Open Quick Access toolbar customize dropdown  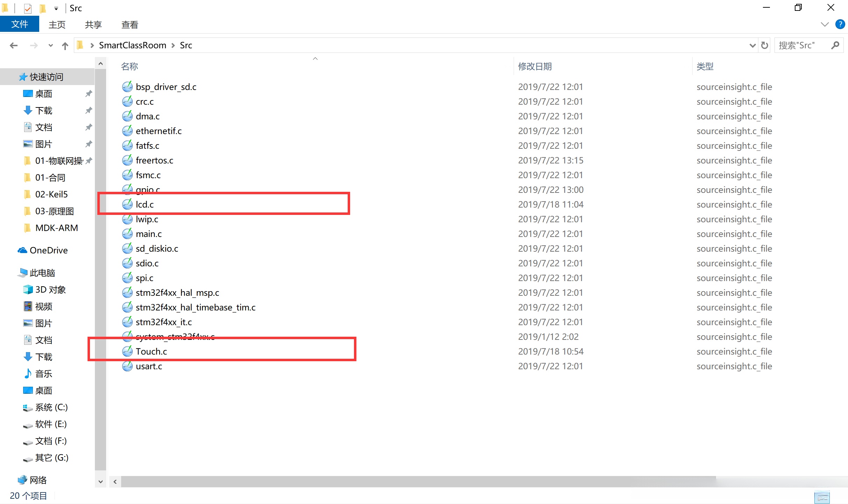point(56,8)
